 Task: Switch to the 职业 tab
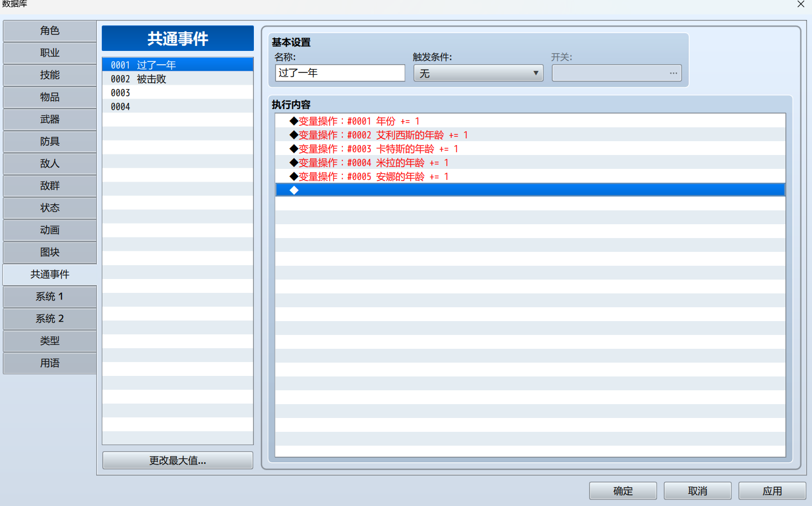(x=50, y=53)
